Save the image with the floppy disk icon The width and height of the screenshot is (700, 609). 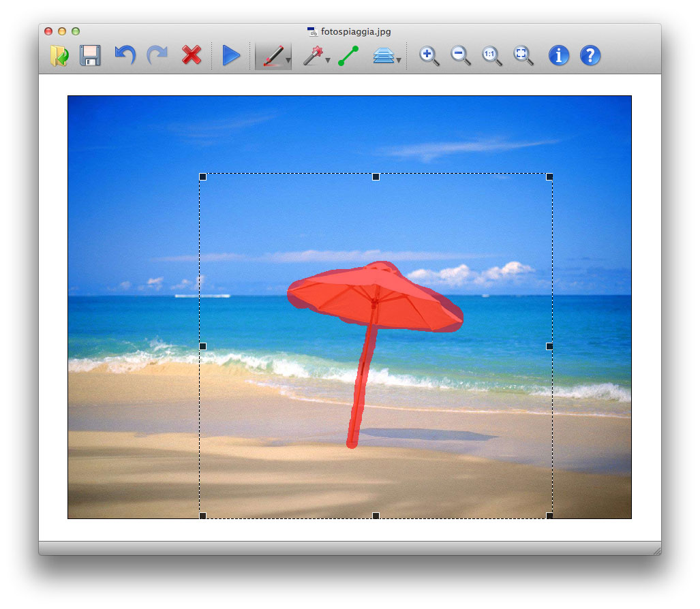(x=90, y=56)
